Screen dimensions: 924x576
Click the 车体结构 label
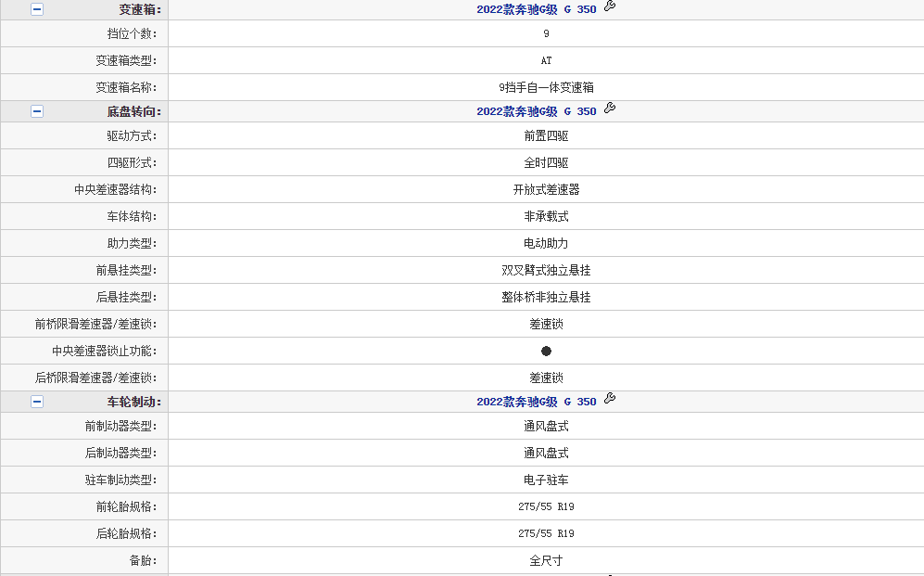[132, 216]
